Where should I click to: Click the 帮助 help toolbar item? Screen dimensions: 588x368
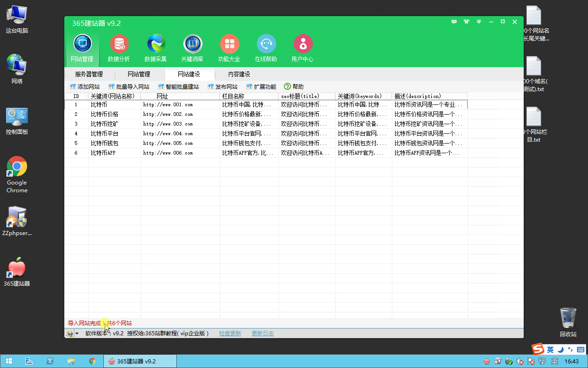click(294, 86)
